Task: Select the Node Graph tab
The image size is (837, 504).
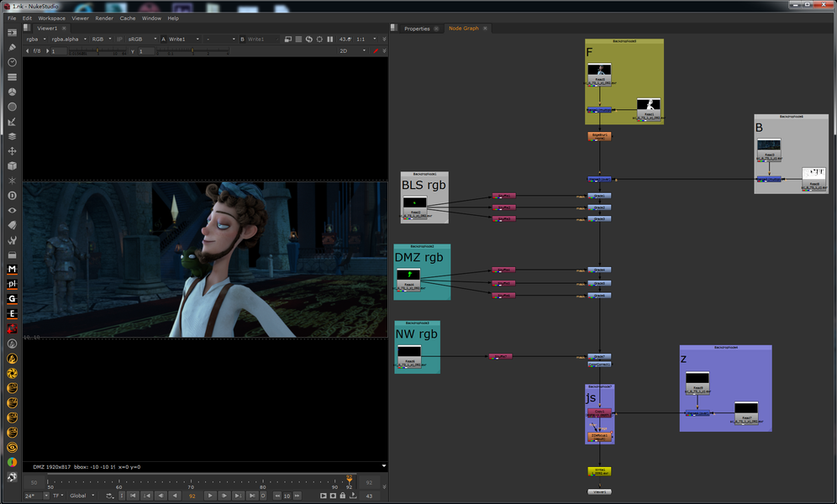Action: point(463,29)
